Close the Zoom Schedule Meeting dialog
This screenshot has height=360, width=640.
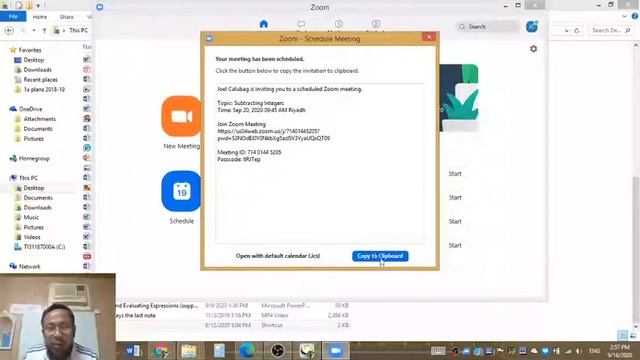point(429,37)
